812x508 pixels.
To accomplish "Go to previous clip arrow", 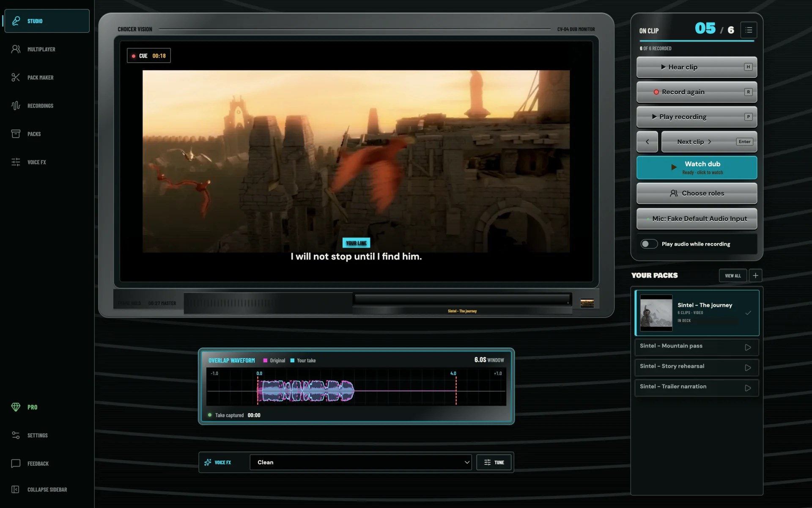I will (647, 142).
